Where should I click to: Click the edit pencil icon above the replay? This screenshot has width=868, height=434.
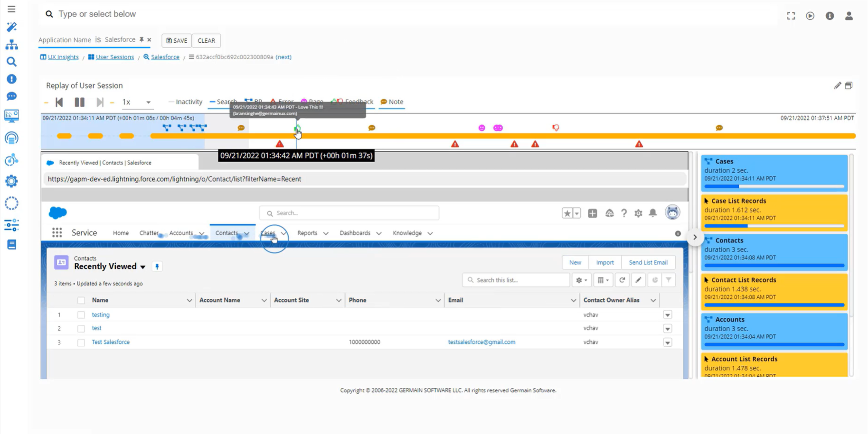point(837,85)
